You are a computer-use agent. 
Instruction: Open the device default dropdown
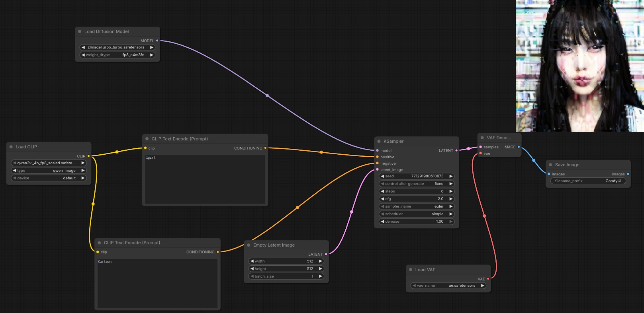tap(49, 178)
